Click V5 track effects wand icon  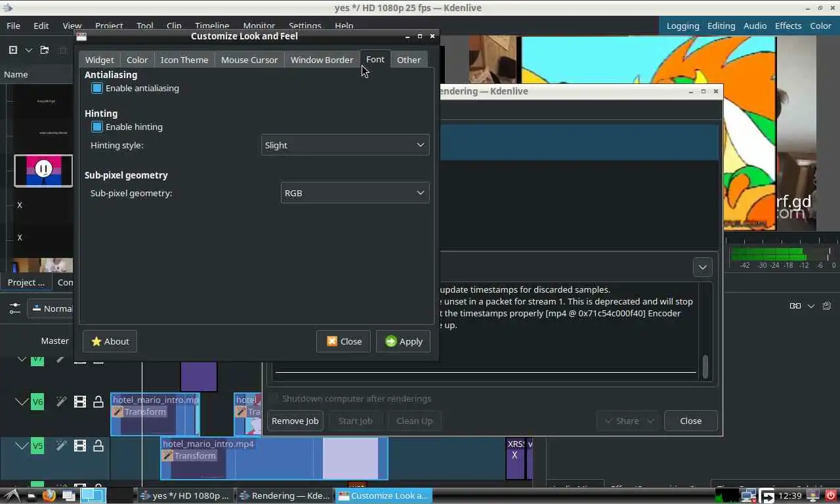point(61,446)
